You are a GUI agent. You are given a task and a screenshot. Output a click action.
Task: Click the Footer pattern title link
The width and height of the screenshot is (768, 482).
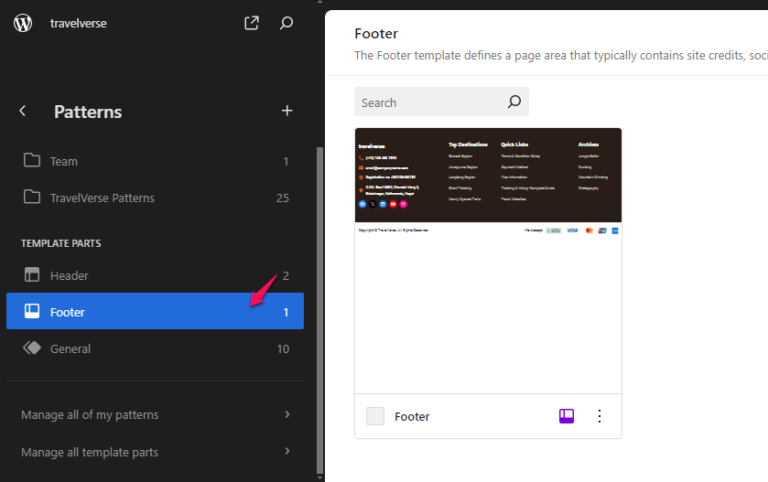(x=412, y=417)
